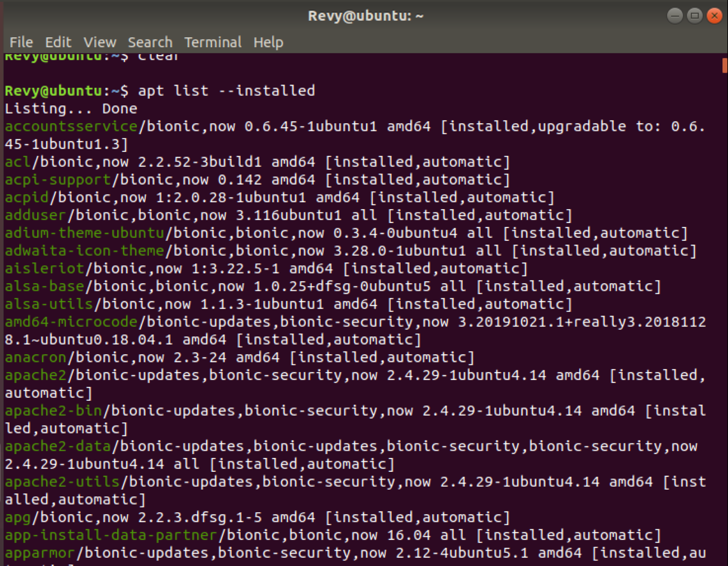Image resolution: width=728 pixels, height=566 pixels.
Task: Open the Search menu
Action: 150,42
